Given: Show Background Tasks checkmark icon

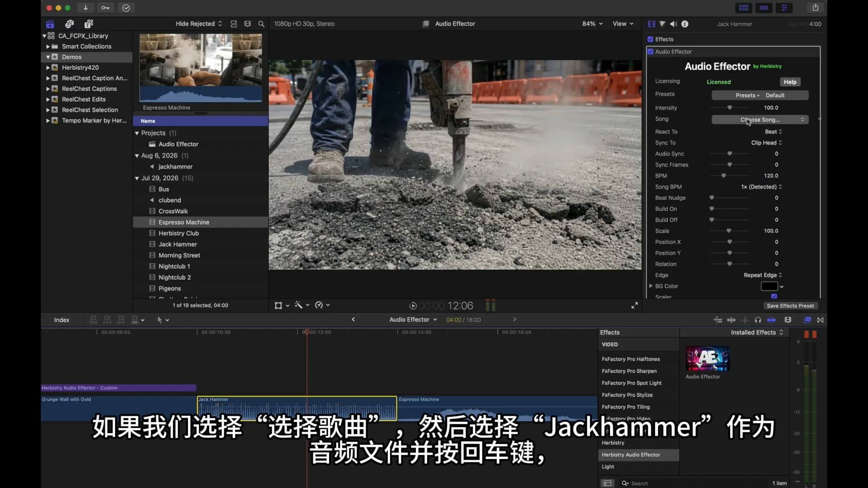Looking at the screenshot, I should 126,8.
